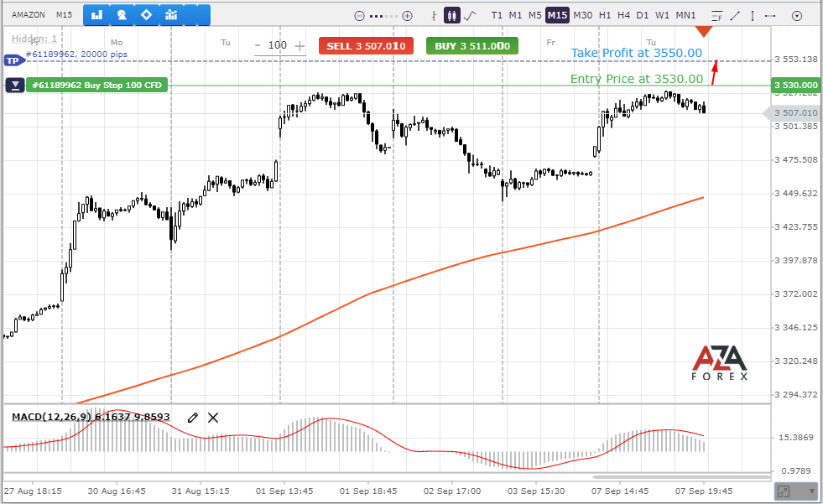
Task: Click the 15.3869 MACD axis value
Action: [x=796, y=438]
